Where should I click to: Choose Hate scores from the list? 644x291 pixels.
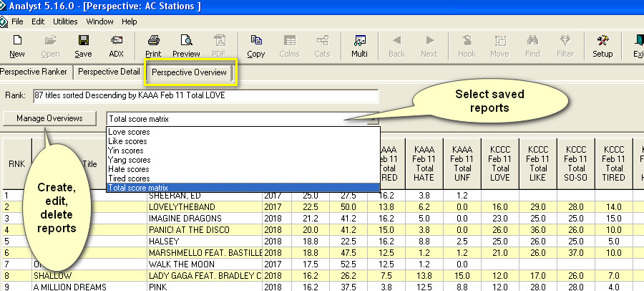tap(243, 169)
